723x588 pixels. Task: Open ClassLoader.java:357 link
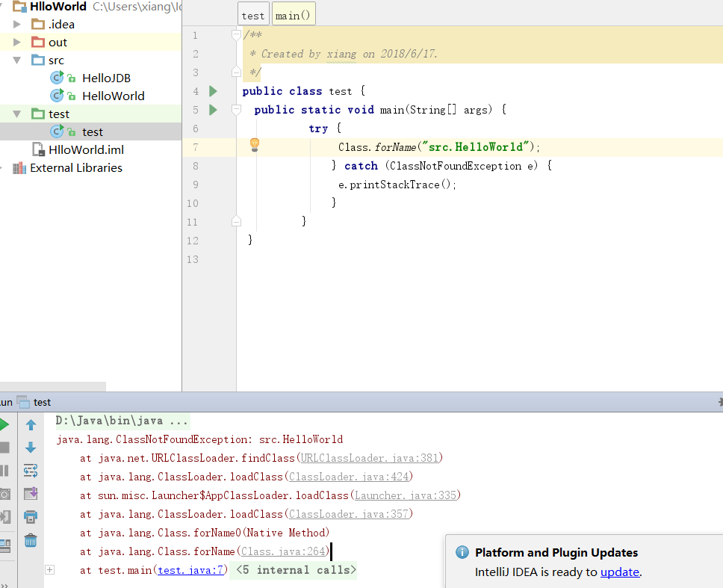(349, 514)
